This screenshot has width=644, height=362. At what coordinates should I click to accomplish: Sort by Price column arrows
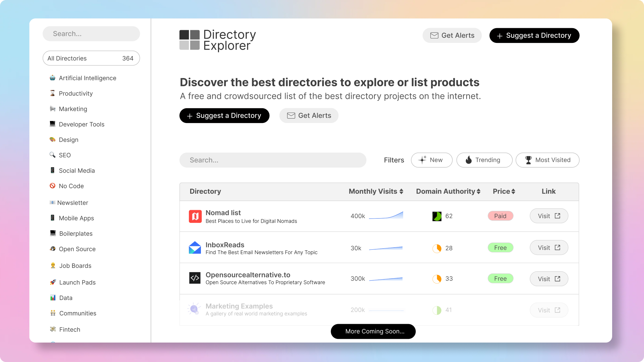(x=513, y=191)
